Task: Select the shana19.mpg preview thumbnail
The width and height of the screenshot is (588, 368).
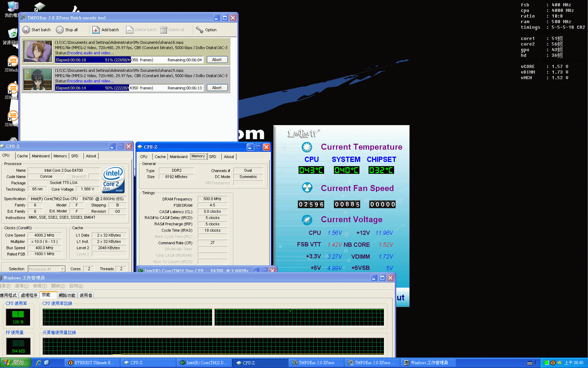Action: [x=38, y=79]
